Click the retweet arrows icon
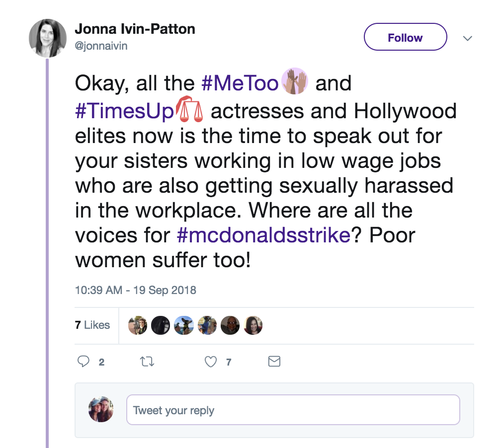This screenshot has width=504, height=448. coord(147,362)
